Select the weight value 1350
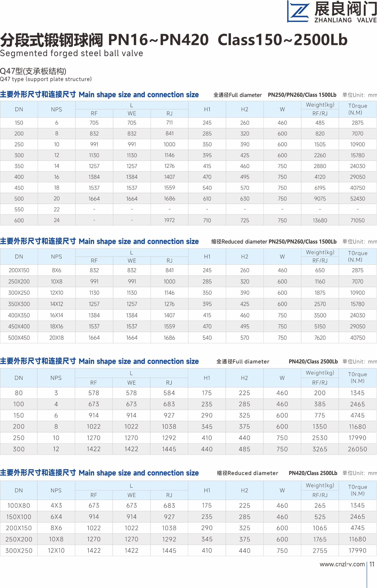 320,427
